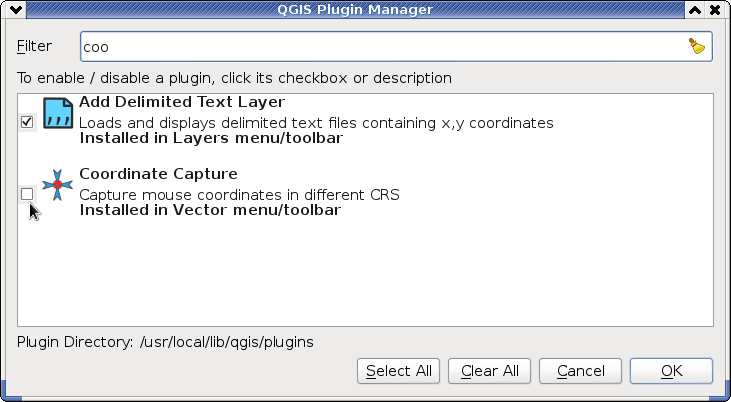Image resolution: width=731 pixels, height=402 pixels.
Task: Click the Clear All button
Action: tap(490, 371)
